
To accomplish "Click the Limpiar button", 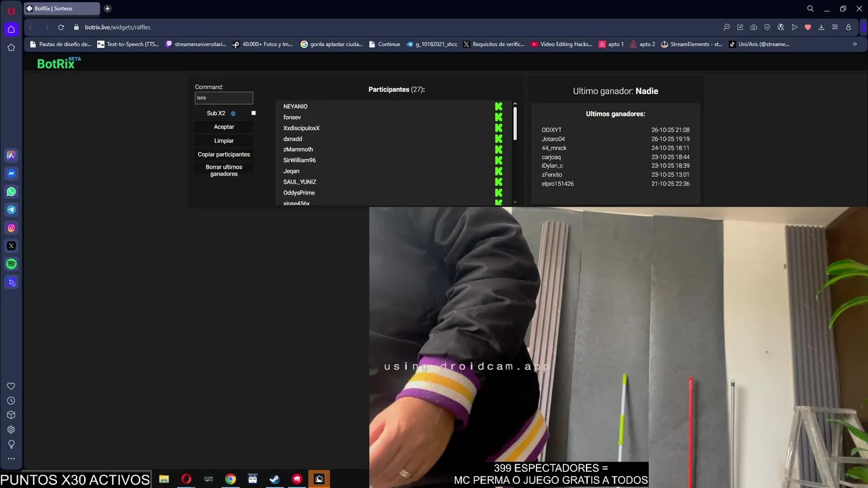I will point(224,141).
